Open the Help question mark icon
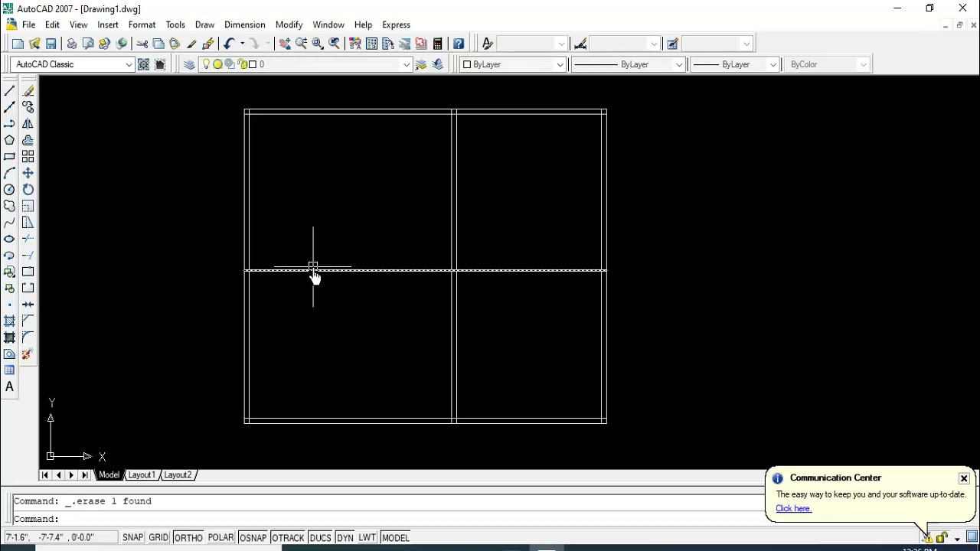 coord(459,44)
